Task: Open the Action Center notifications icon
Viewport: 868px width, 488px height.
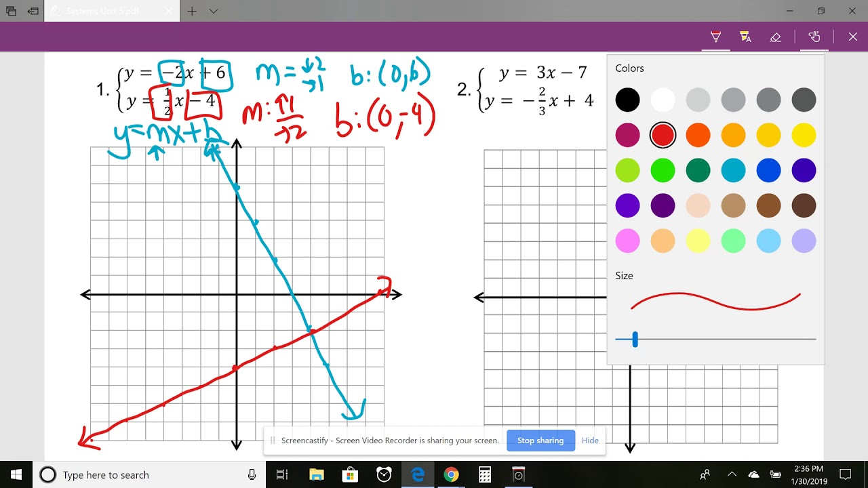Action: point(845,474)
